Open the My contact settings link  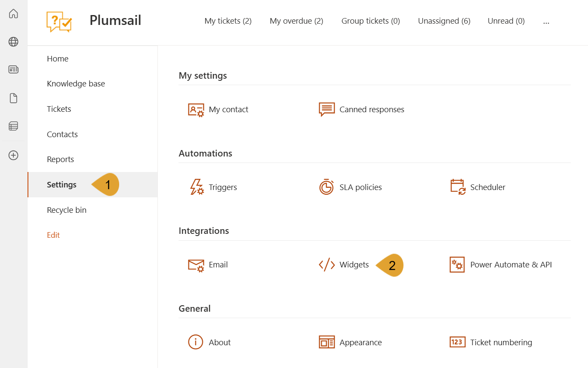(x=228, y=110)
